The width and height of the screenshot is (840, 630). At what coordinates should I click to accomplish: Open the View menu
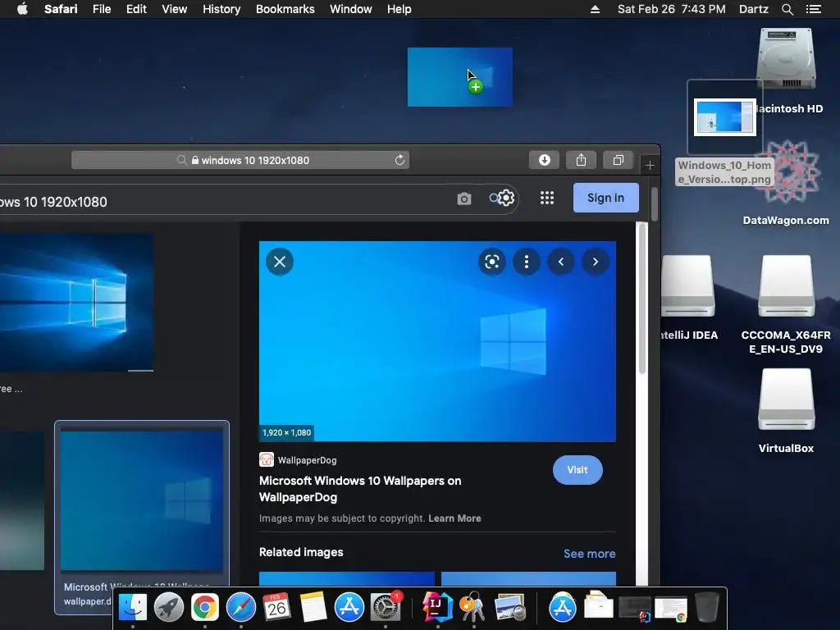point(174,9)
